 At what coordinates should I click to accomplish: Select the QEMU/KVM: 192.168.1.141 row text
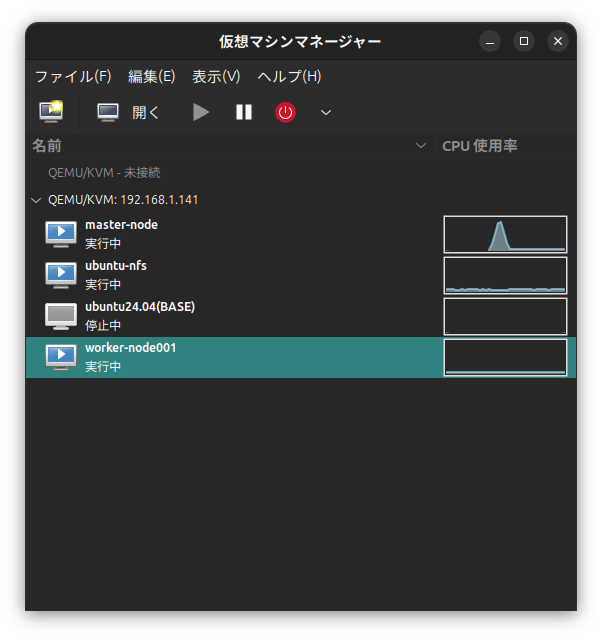123,200
